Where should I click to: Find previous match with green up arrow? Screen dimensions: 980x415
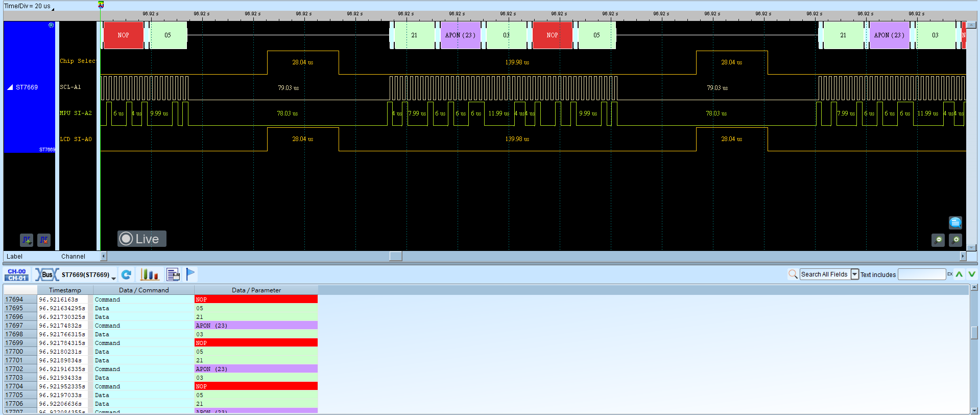(x=960, y=274)
